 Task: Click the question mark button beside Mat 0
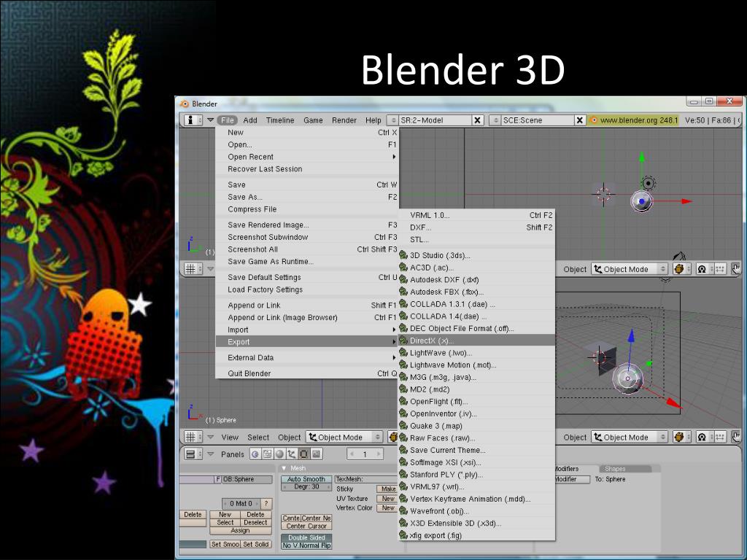[266, 503]
